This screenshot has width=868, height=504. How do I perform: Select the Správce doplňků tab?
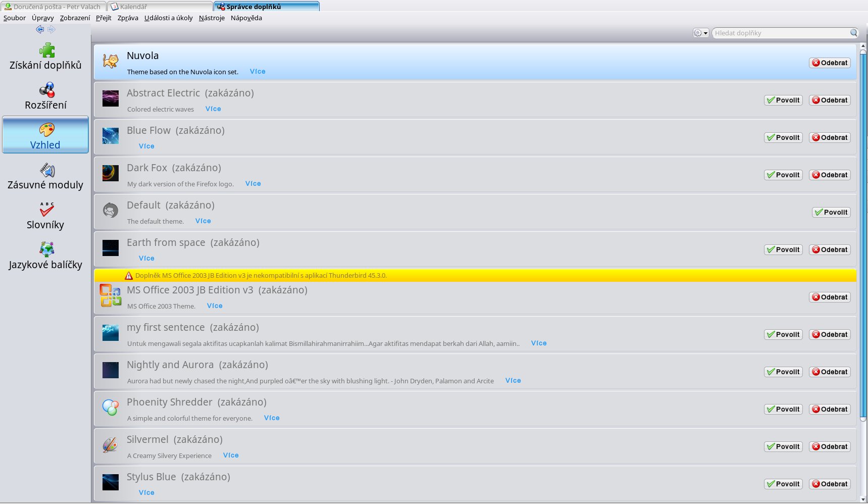(267, 7)
